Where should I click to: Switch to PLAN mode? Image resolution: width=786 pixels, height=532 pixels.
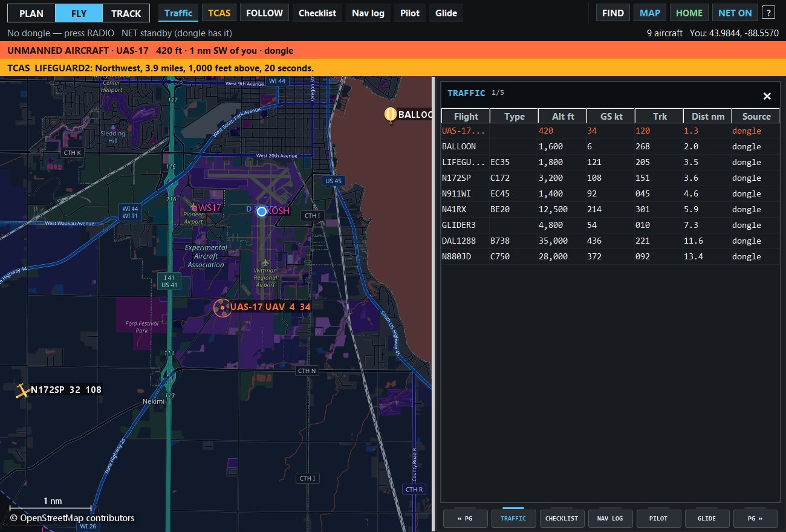click(x=31, y=13)
